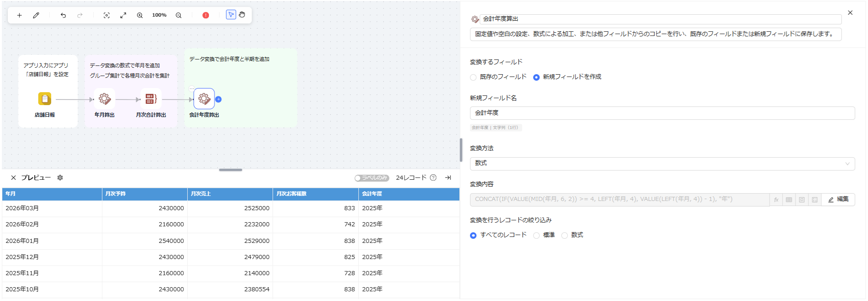The width and height of the screenshot is (868, 301).
Task: Toggle the ラベルのみ switch
Action: coord(372,178)
